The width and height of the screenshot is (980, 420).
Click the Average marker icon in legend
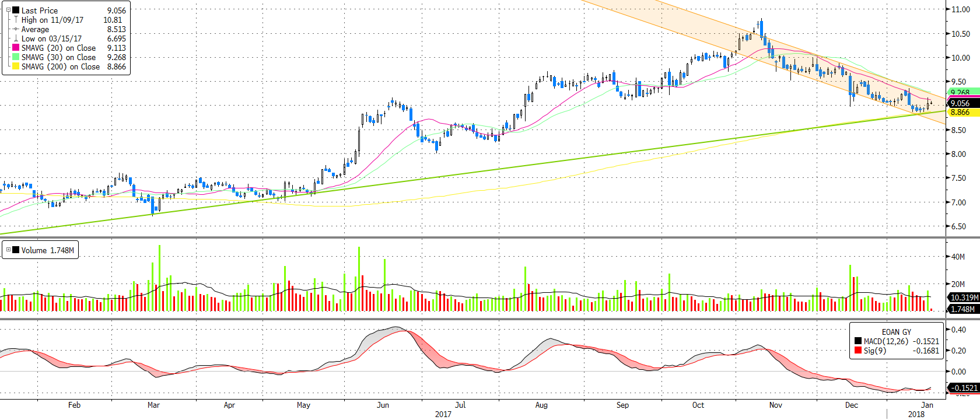click(16, 29)
